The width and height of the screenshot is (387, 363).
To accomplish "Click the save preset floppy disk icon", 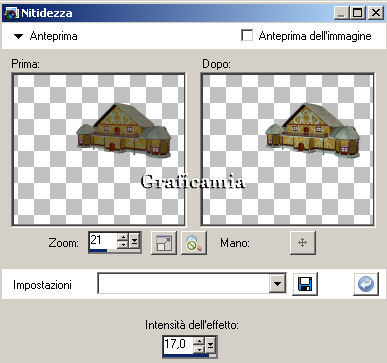I will click(x=305, y=284).
